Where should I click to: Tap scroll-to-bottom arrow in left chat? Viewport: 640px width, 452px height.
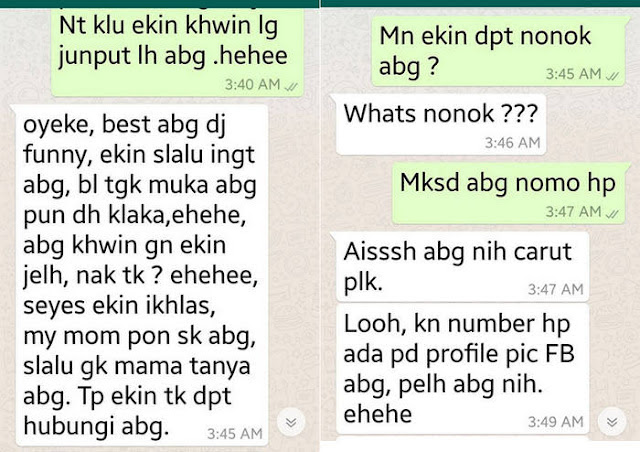[291, 422]
